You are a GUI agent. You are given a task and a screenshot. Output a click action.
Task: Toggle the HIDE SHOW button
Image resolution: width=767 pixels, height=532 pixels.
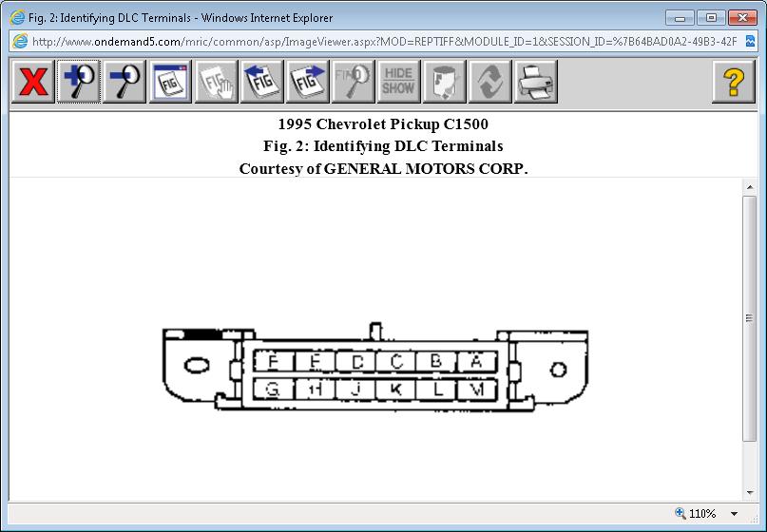[398, 82]
